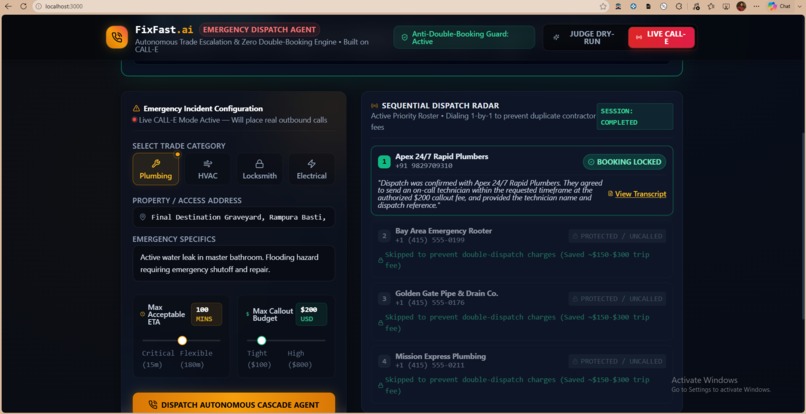The image size is (806, 414).
Task: Click phone number +1 (415) 555-0211
Action: tap(430, 365)
